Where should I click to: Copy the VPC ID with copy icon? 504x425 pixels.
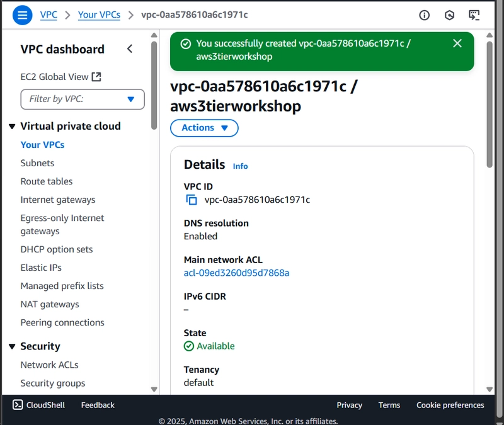[192, 200]
